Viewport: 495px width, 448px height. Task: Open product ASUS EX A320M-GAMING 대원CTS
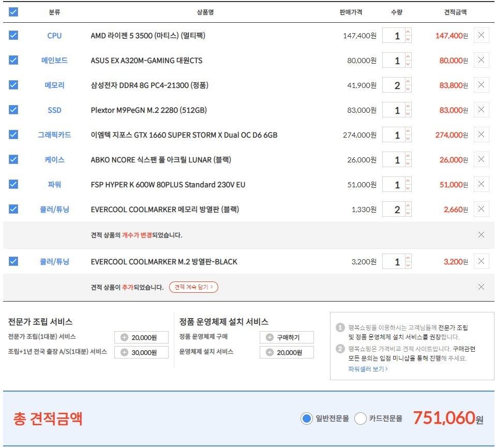tap(146, 61)
